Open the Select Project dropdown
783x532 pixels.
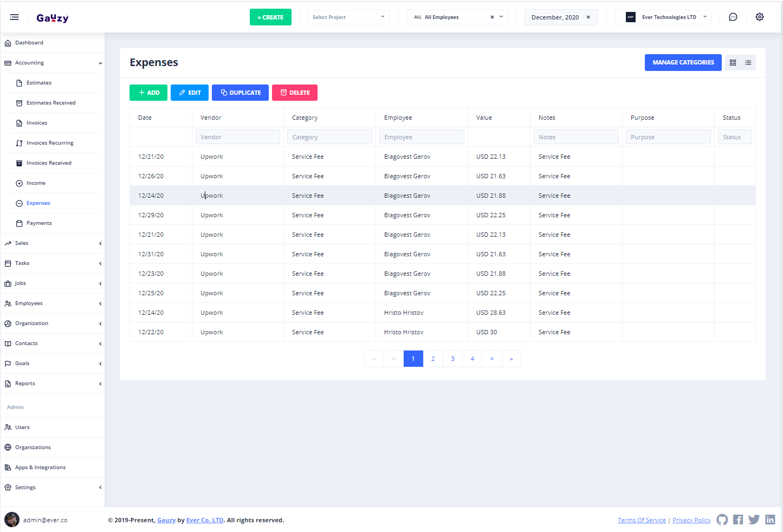(x=348, y=17)
